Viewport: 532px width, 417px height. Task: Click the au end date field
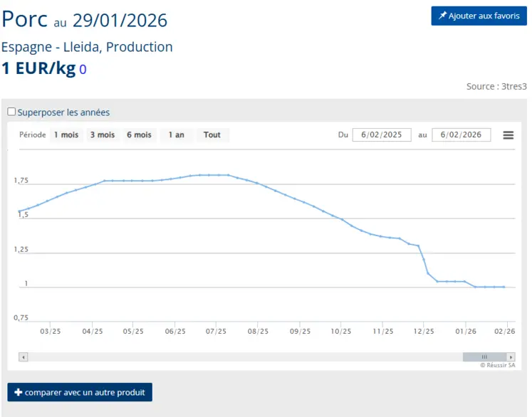click(x=461, y=135)
